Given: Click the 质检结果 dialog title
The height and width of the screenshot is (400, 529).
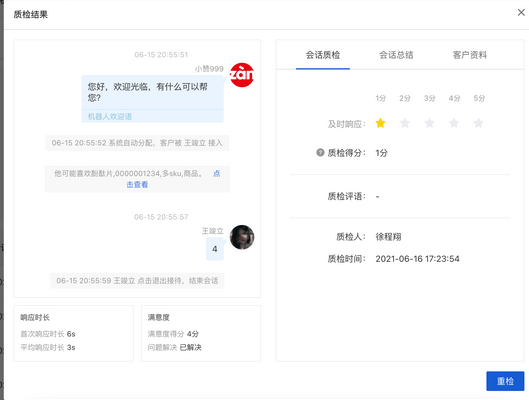Looking at the screenshot, I should pos(31,15).
